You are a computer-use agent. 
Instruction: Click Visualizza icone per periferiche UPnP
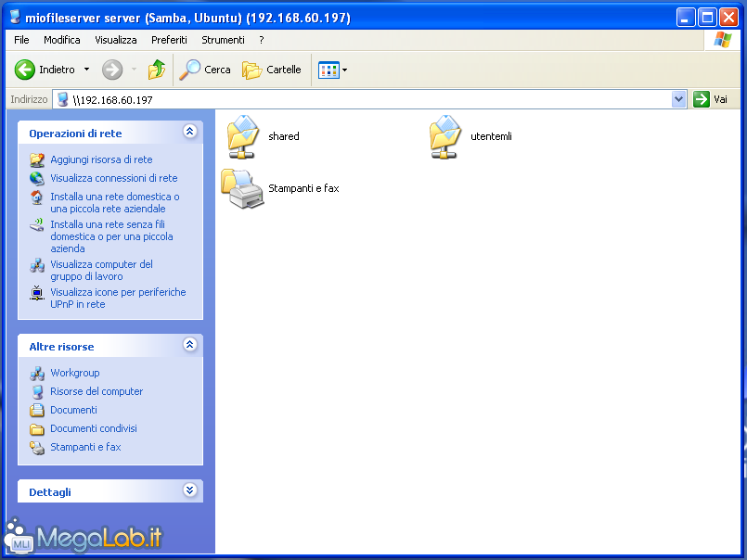(118, 299)
